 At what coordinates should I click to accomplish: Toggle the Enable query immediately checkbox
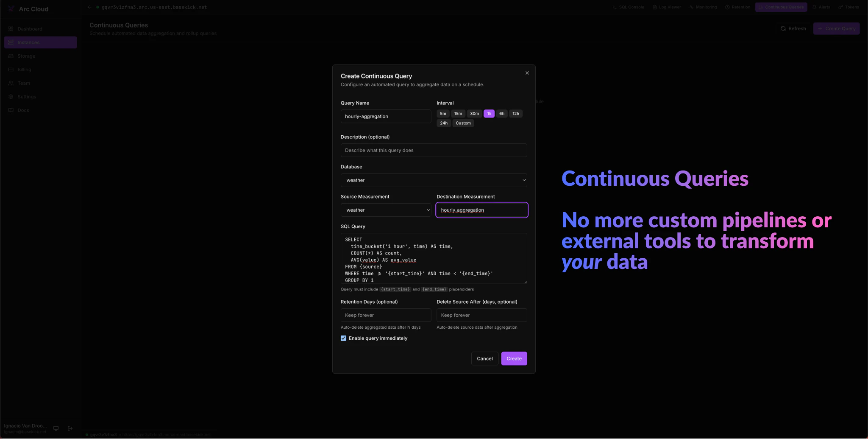tap(343, 338)
